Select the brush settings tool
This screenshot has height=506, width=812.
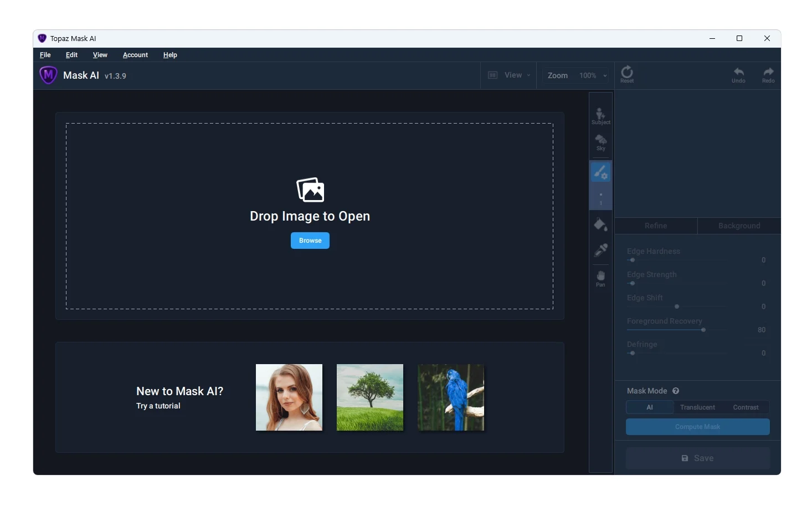pos(600,172)
